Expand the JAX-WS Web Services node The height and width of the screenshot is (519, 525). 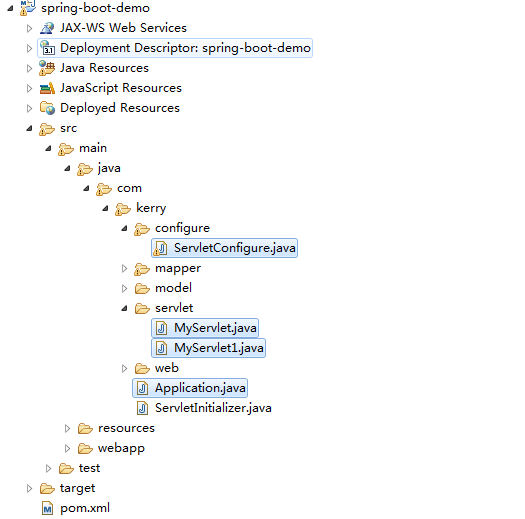pyautogui.click(x=29, y=28)
